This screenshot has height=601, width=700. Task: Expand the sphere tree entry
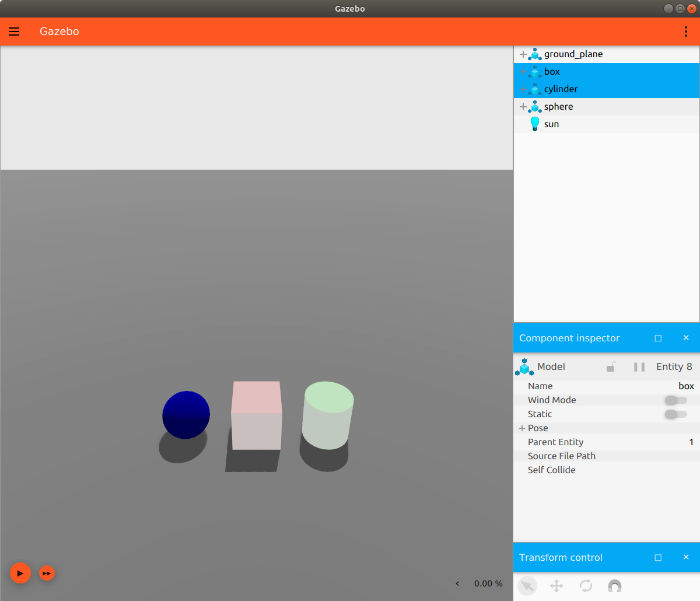point(523,107)
